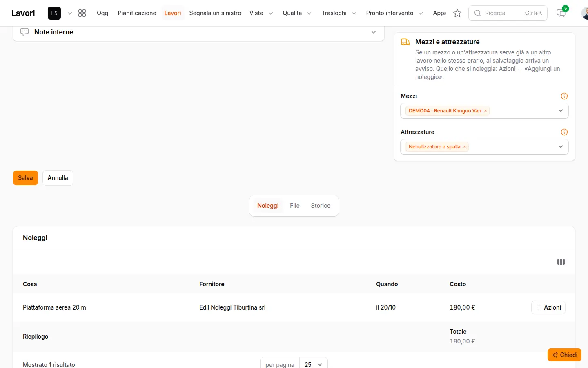The image size is (588, 368).
Task: Click the Mezzi info icon
Action: coord(564,96)
